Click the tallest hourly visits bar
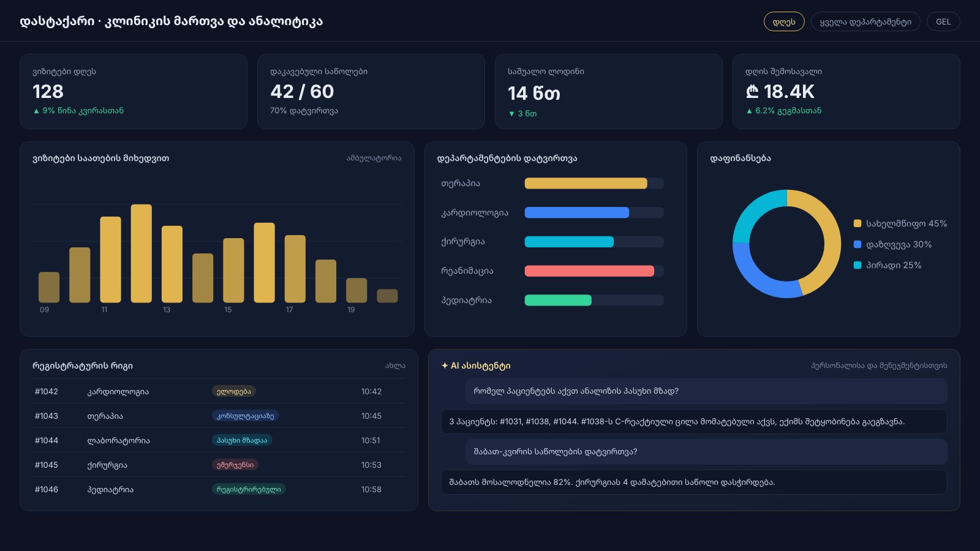 point(141,253)
